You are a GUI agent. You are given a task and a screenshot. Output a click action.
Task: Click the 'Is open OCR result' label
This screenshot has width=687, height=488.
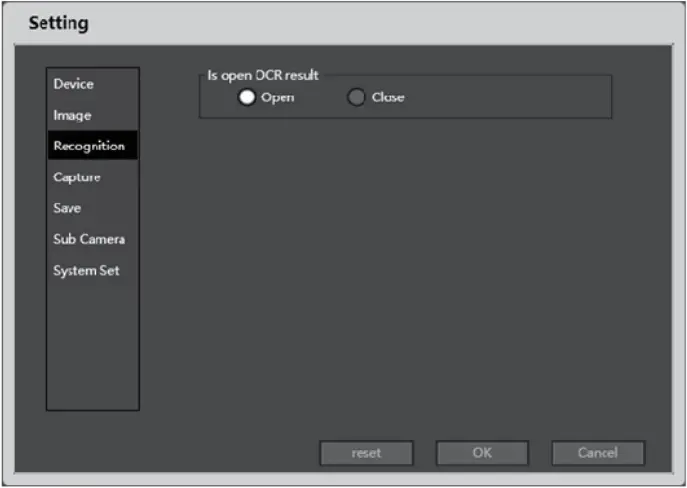pyautogui.click(x=263, y=75)
